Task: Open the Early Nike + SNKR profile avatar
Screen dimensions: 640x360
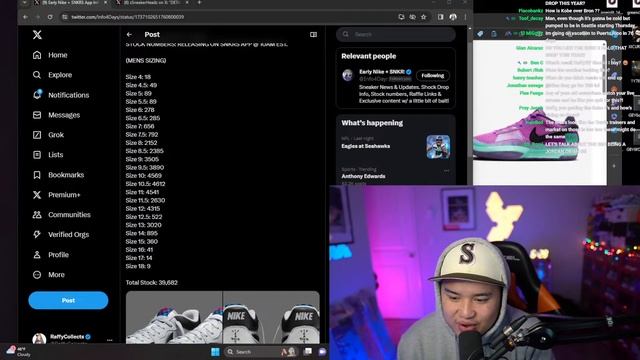Action: pos(348,75)
